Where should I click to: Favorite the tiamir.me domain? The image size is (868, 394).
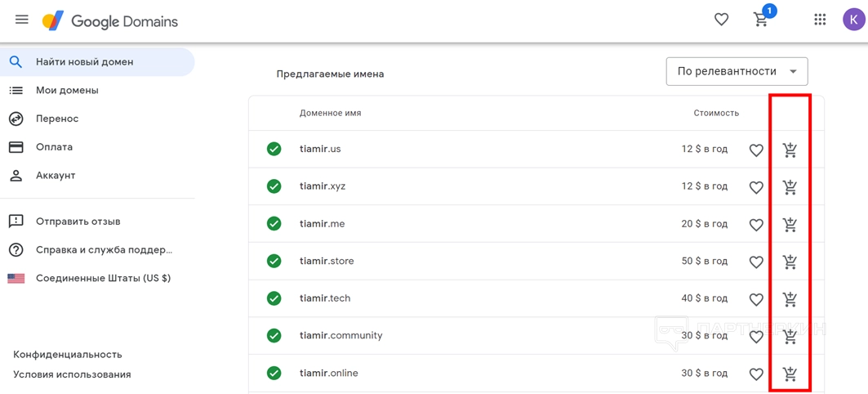click(756, 225)
